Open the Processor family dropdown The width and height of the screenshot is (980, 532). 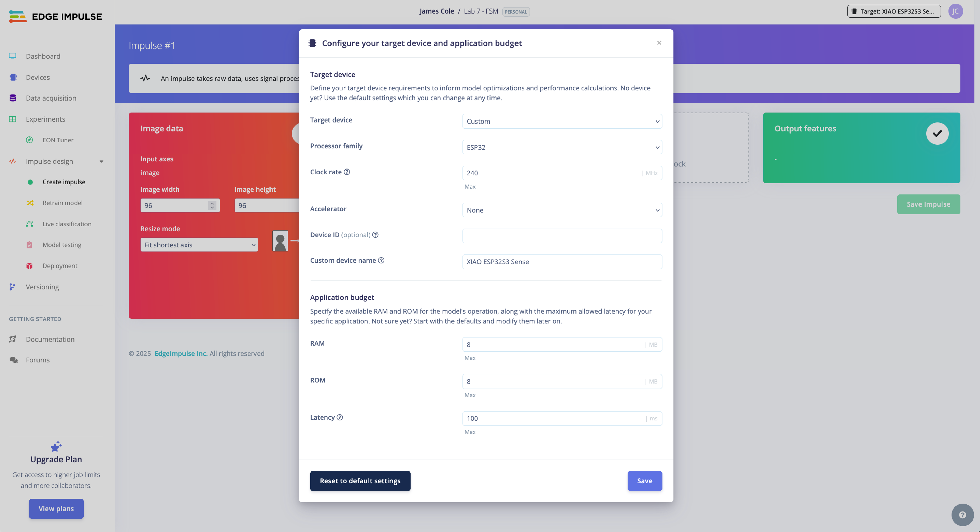[x=562, y=147]
